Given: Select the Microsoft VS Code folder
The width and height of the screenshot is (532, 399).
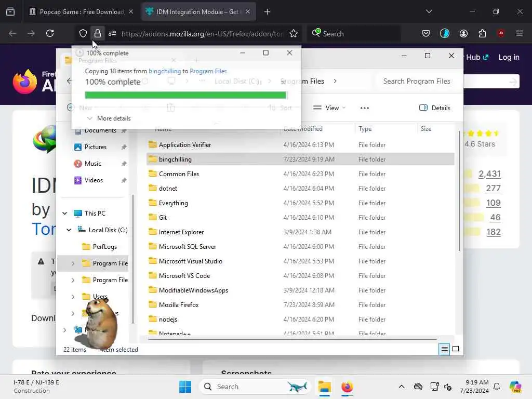Looking at the screenshot, I should click(x=300, y=276).
